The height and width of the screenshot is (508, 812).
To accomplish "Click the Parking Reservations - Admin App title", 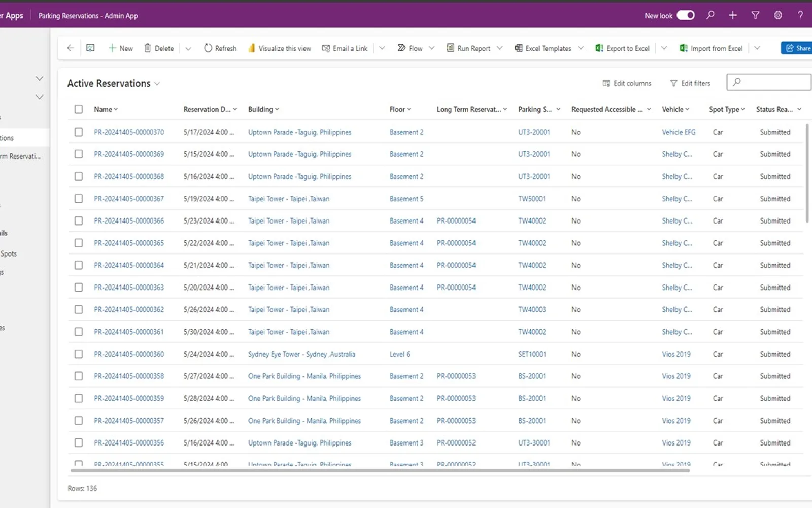I will click(x=88, y=16).
